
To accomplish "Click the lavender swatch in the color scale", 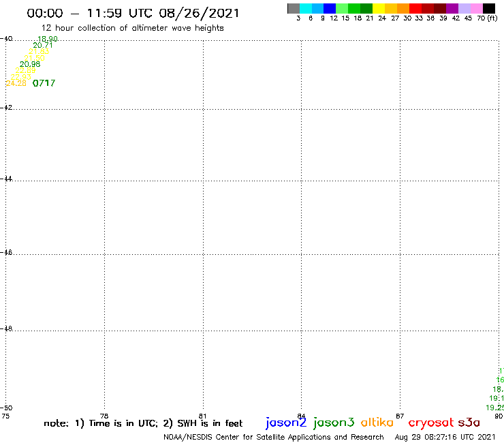I will click(464, 8).
